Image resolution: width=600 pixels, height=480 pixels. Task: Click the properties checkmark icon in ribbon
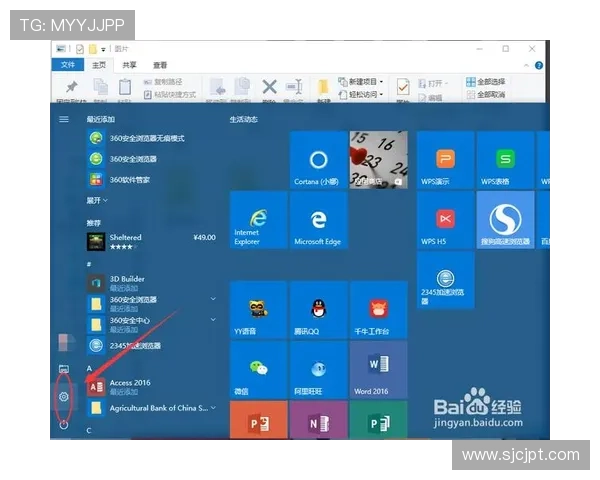tap(403, 87)
